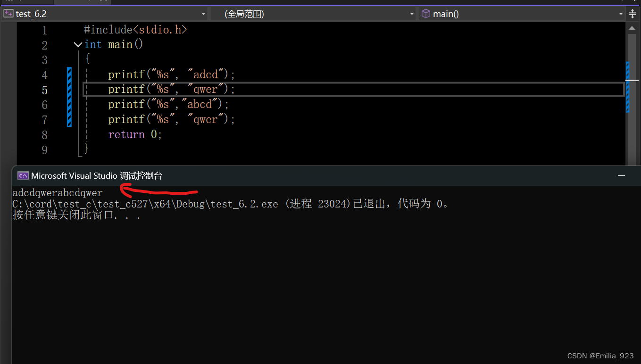Click the debug console window icon
This screenshot has height=364, width=641.
23,176
